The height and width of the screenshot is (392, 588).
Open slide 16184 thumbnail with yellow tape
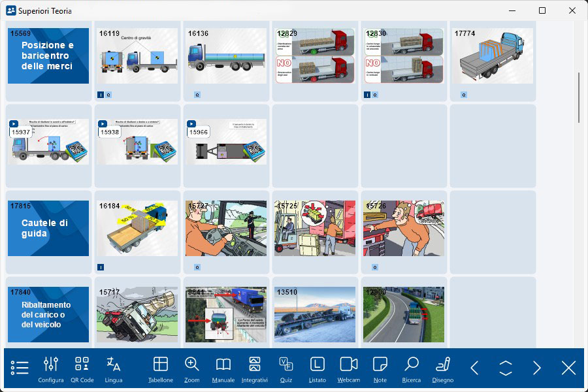point(137,228)
